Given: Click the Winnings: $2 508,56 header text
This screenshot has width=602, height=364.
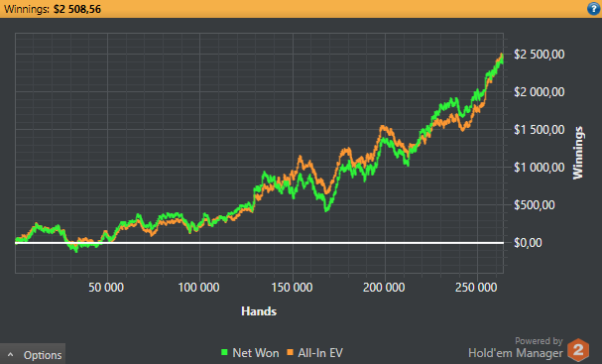Looking at the screenshot, I should (x=53, y=9).
